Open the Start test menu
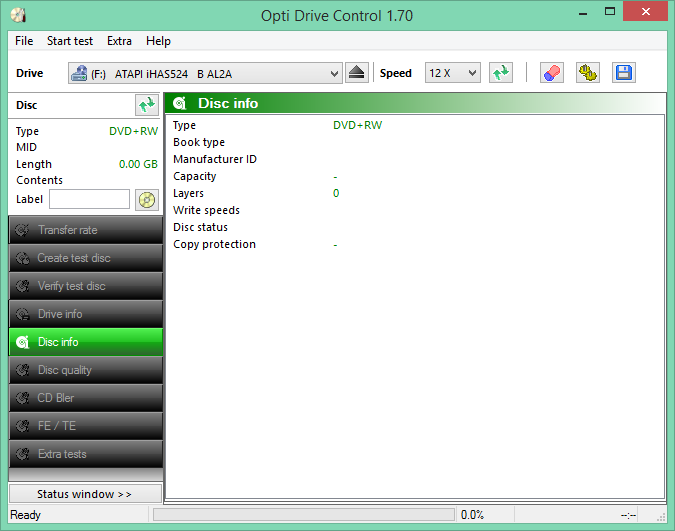This screenshot has width=675, height=531. (70, 41)
